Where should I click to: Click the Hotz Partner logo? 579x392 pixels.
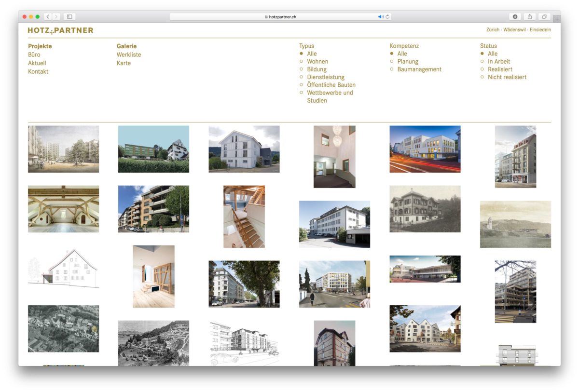tap(60, 30)
